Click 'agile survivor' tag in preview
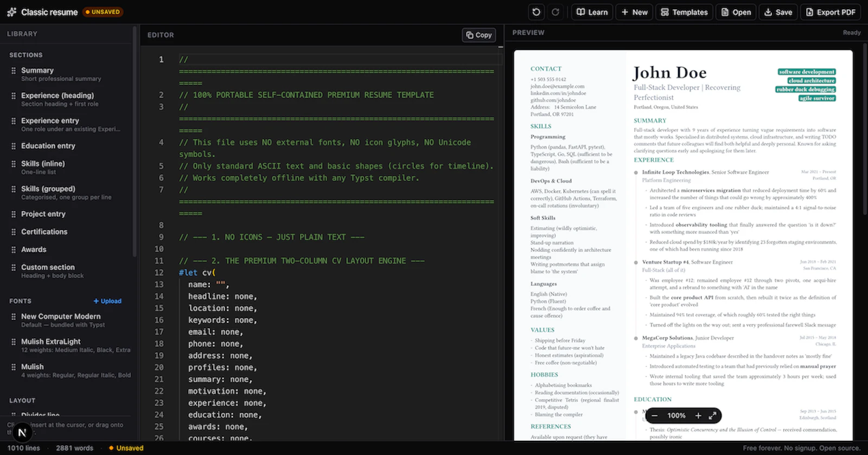This screenshot has height=455, width=868. point(817,98)
